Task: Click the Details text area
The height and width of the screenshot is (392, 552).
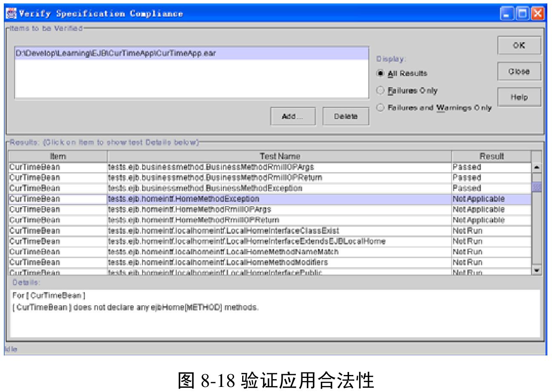Action: [x=275, y=313]
